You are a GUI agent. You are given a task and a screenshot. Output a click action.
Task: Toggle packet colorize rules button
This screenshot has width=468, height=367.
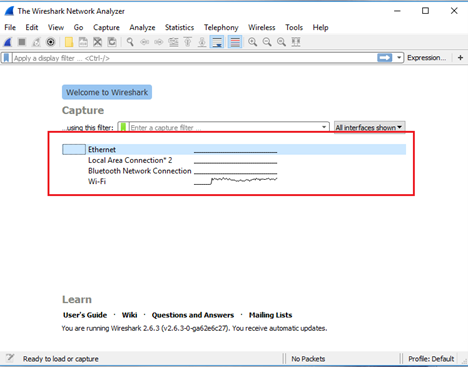click(235, 42)
